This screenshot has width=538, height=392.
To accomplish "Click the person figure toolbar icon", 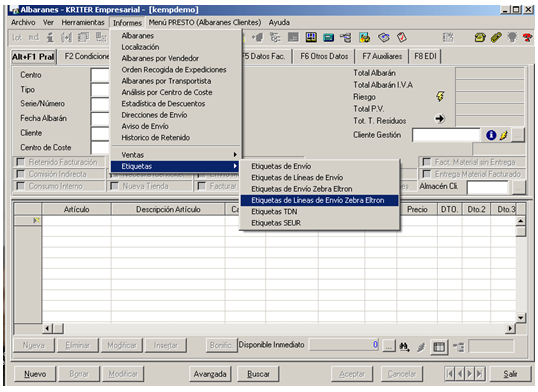I will (x=50, y=37).
